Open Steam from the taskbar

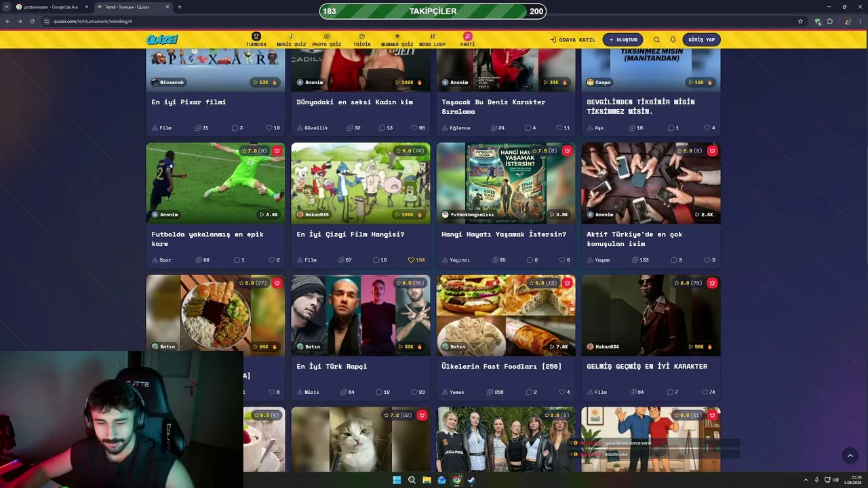[471, 480]
